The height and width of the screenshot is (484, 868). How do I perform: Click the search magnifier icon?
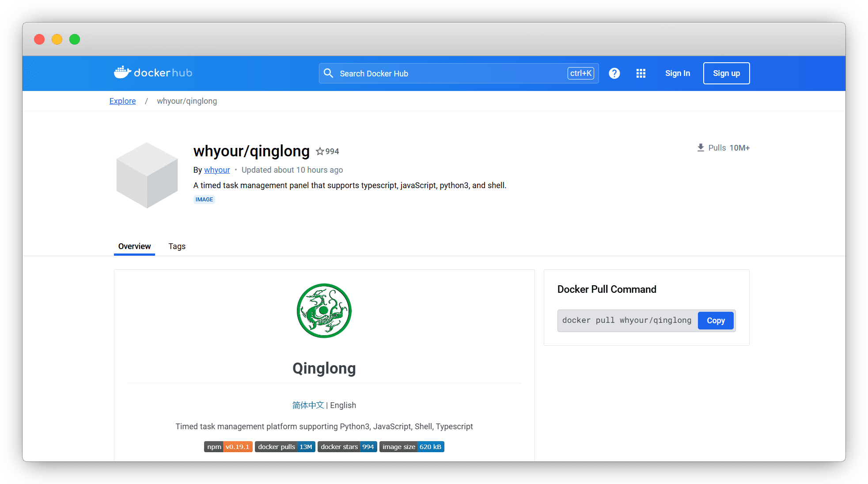coord(328,73)
